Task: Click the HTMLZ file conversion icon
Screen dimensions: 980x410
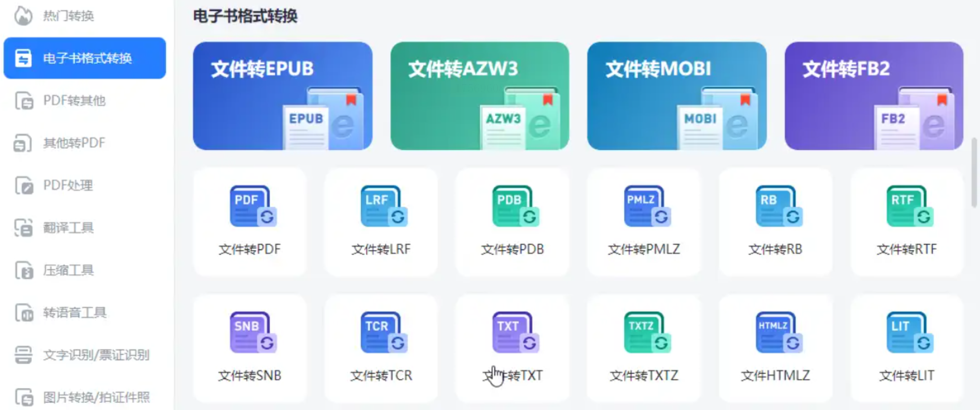Action: (x=779, y=332)
